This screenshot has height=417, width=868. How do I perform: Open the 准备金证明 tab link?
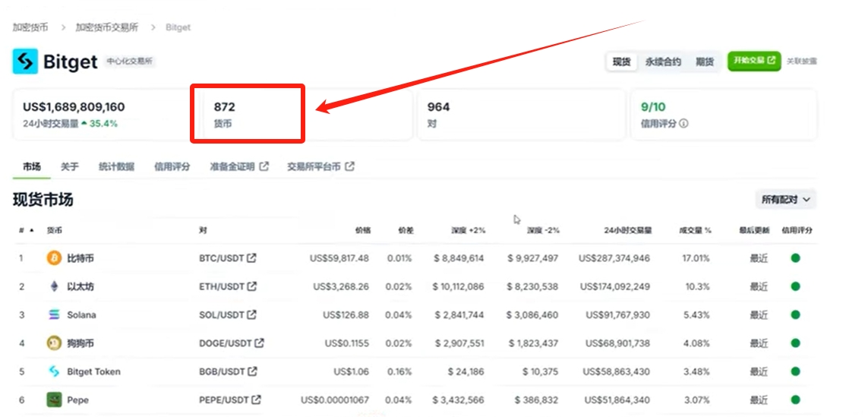[x=239, y=166]
